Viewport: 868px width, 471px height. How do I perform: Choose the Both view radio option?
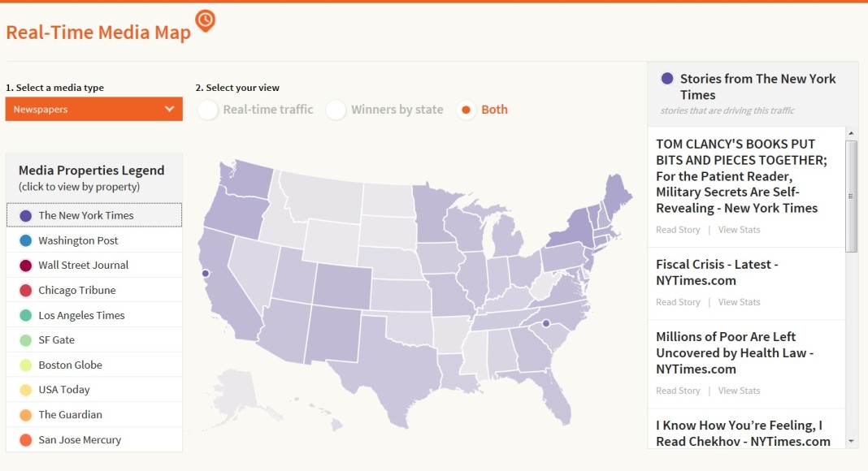click(x=466, y=110)
